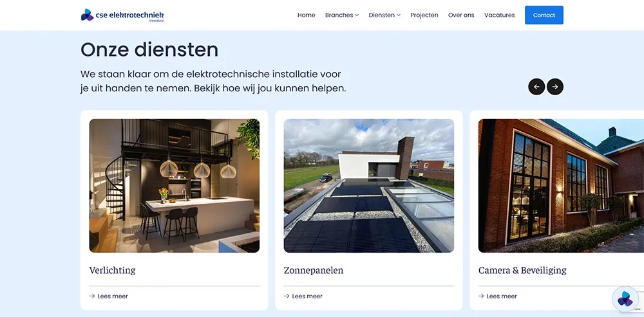Screen dimensions: 644x317
Task: Click the blue Contact button
Action: point(544,15)
